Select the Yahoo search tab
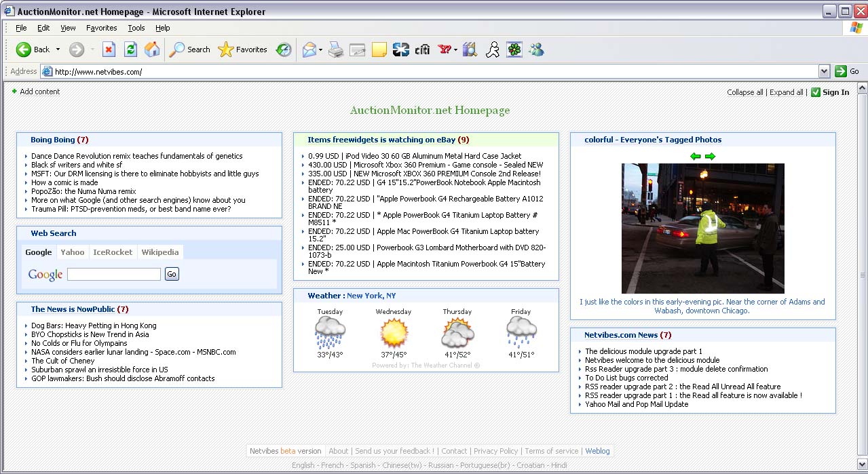 [73, 252]
